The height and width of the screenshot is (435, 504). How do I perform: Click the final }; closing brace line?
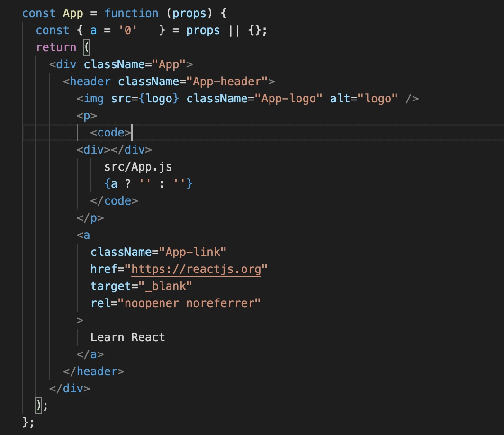28,422
